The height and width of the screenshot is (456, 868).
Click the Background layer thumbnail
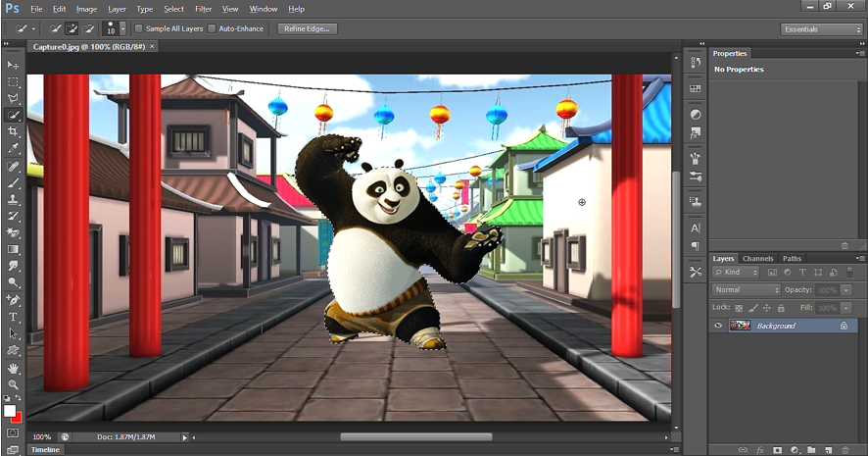[x=740, y=326]
